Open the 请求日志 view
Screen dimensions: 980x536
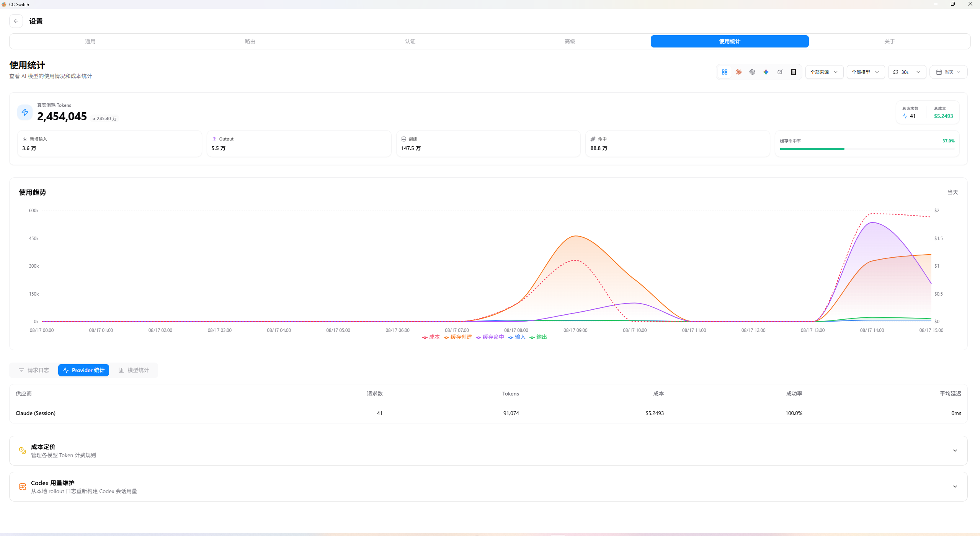click(x=34, y=370)
